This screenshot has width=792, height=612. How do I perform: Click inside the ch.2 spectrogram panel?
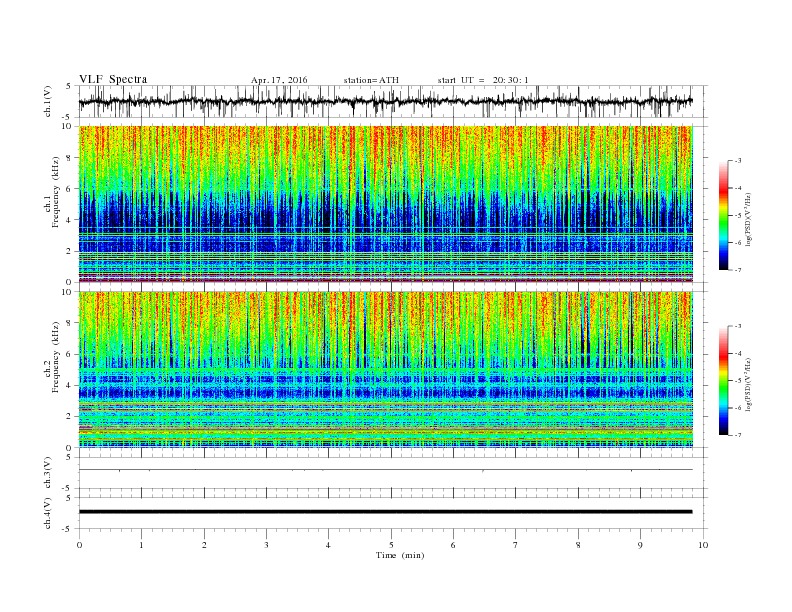(x=386, y=370)
